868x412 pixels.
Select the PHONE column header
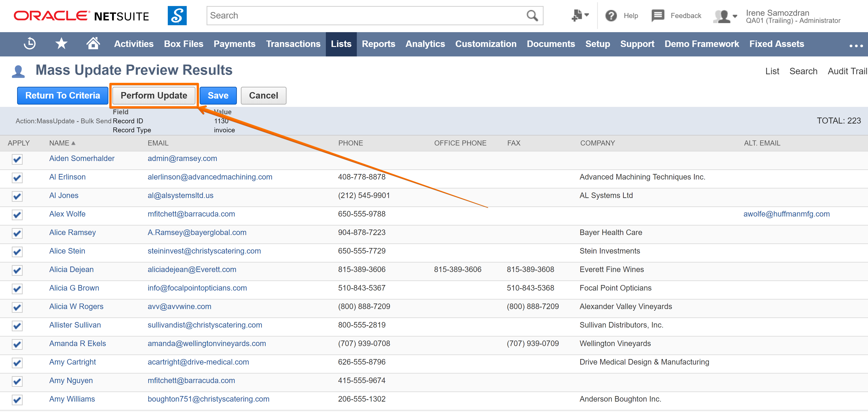point(350,143)
